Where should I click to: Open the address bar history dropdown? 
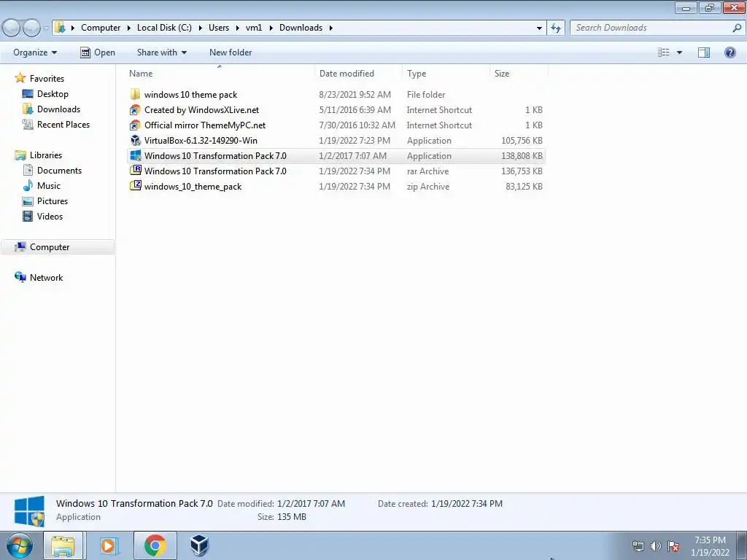click(x=539, y=28)
